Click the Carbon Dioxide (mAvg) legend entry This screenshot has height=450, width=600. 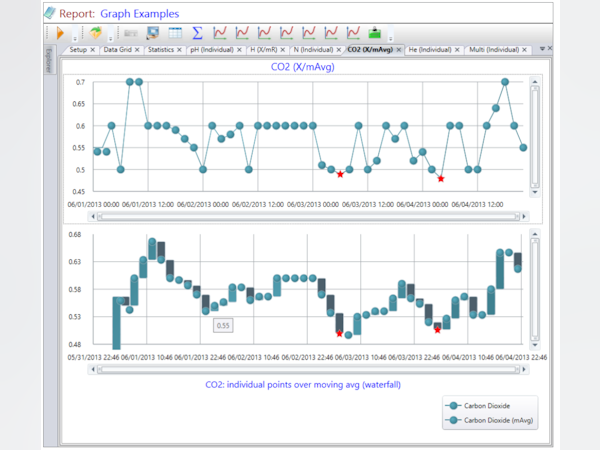tap(490, 420)
